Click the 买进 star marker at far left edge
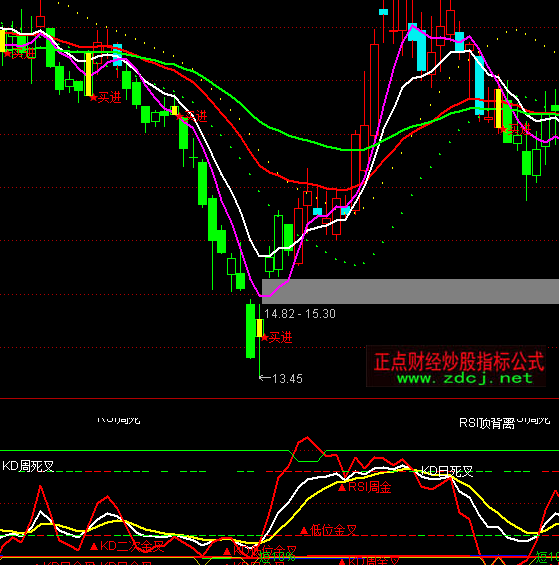 pos(20,54)
